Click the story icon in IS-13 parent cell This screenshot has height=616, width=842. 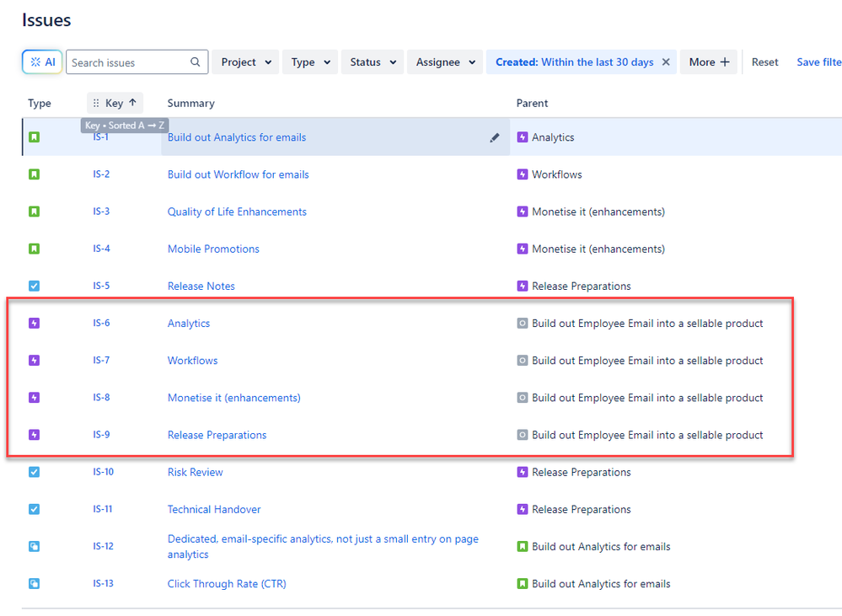[x=522, y=583]
